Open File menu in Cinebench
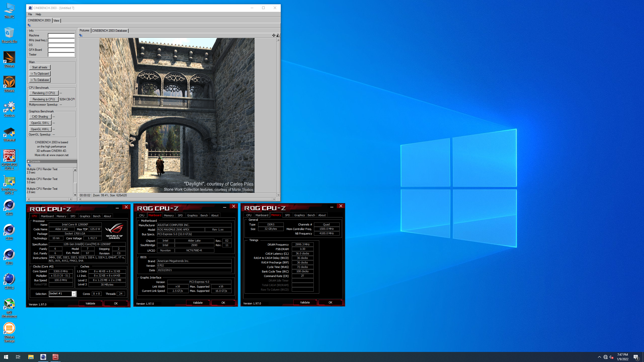This screenshot has width=644, height=362. pos(30,14)
